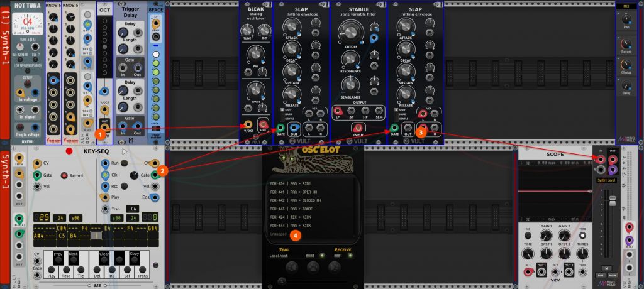
Task: Click the OCTAVE knob on the HOT TUNA module
Action: tap(27, 84)
